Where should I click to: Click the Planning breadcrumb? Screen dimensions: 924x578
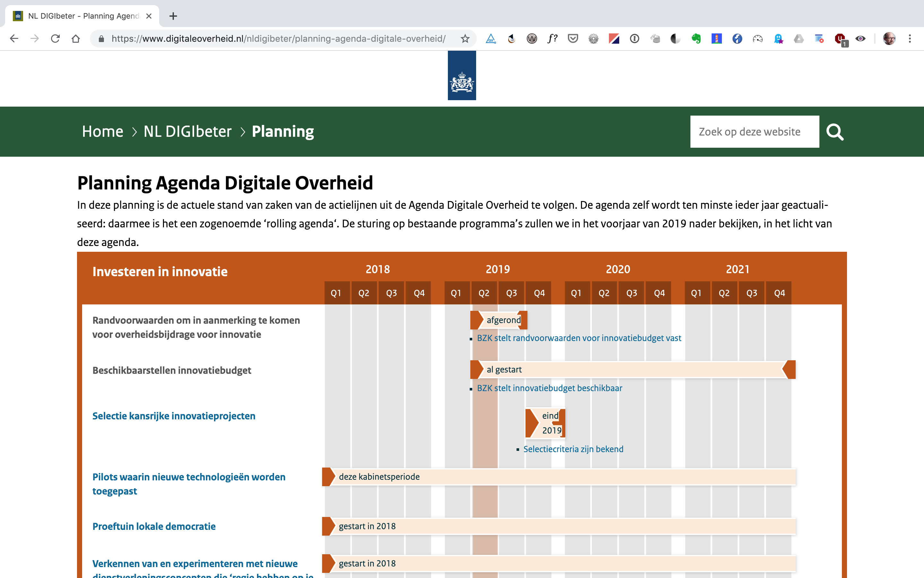pos(283,132)
